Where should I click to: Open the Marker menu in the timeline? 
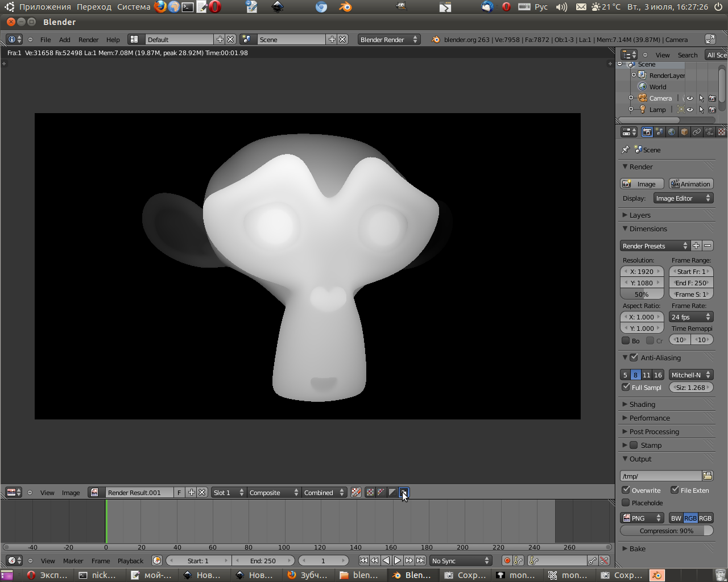tap(73, 560)
